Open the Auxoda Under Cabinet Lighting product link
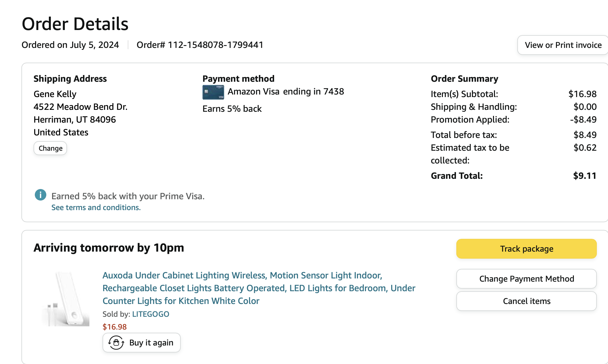The image size is (608, 364). pyautogui.click(x=259, y=288)
